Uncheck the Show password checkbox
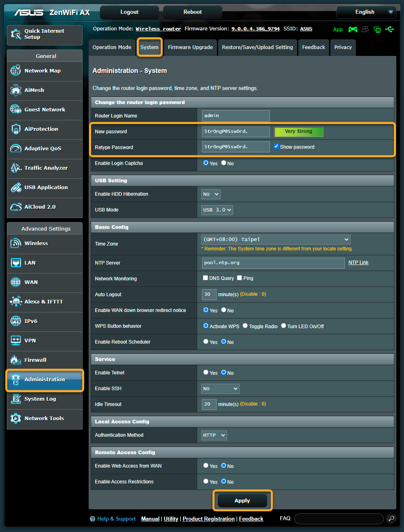Screen dimensions: 404x532 (276, 146)
